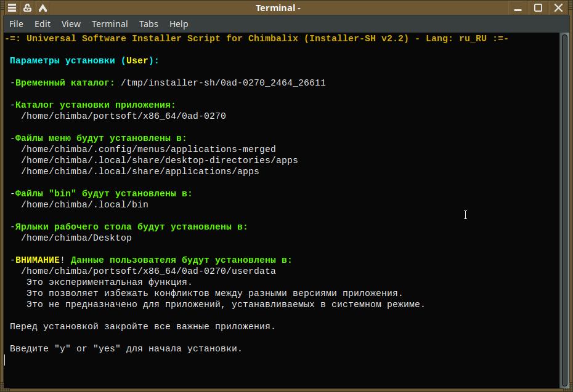Close the Terminal window

559,8
